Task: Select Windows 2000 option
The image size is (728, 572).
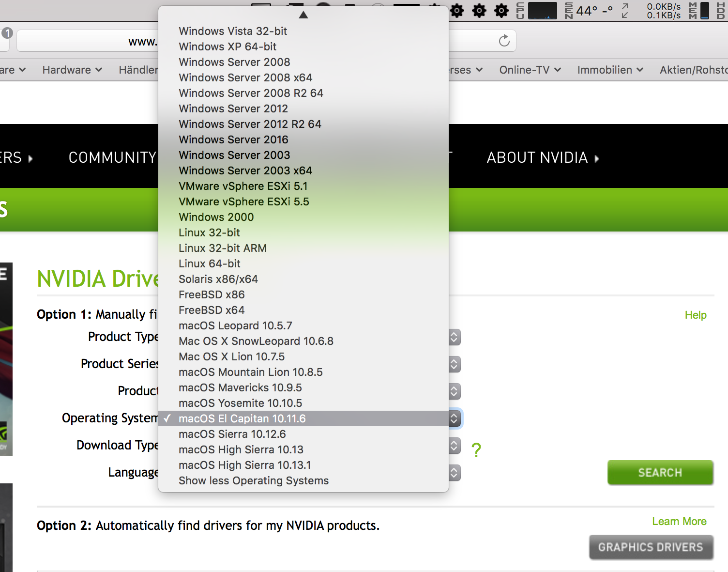Action: pyautogui.click(x=303, y=217)
